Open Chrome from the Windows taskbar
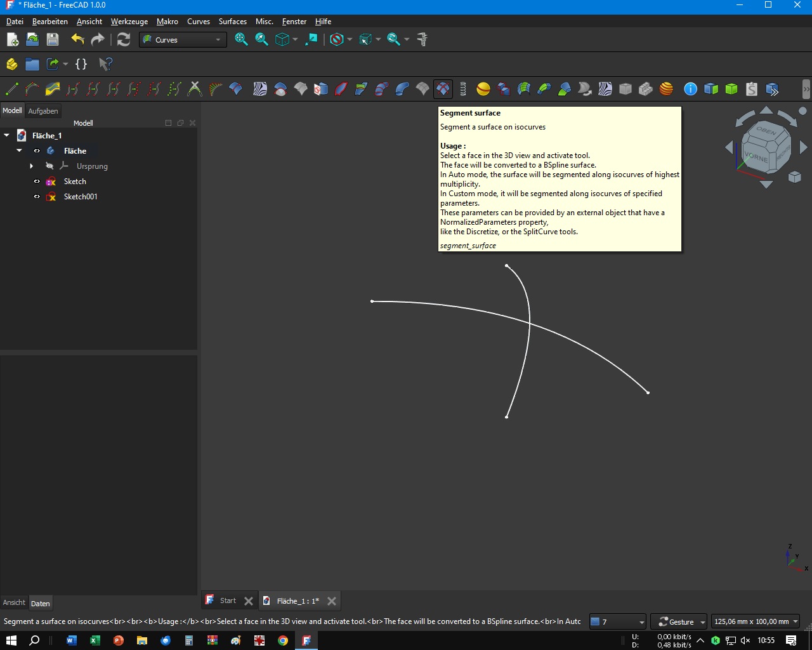The image size is (812, 650). (283, 640)
